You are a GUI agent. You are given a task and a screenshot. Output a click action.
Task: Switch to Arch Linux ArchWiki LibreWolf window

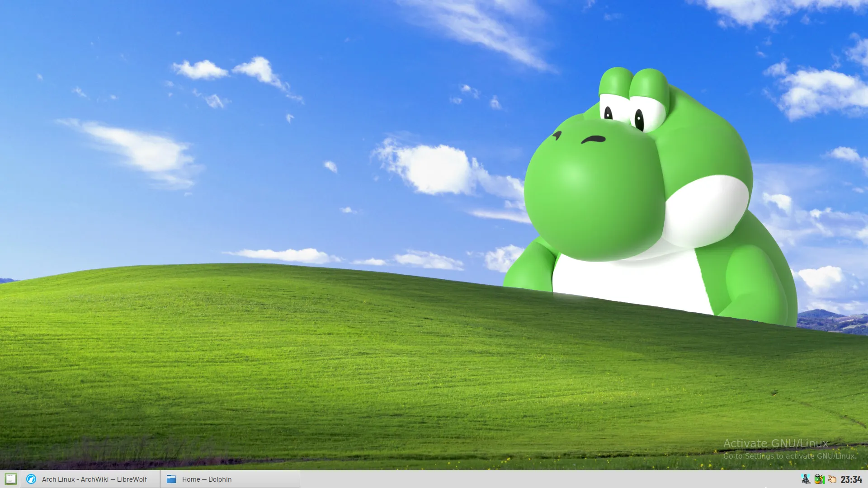(90, 479)
